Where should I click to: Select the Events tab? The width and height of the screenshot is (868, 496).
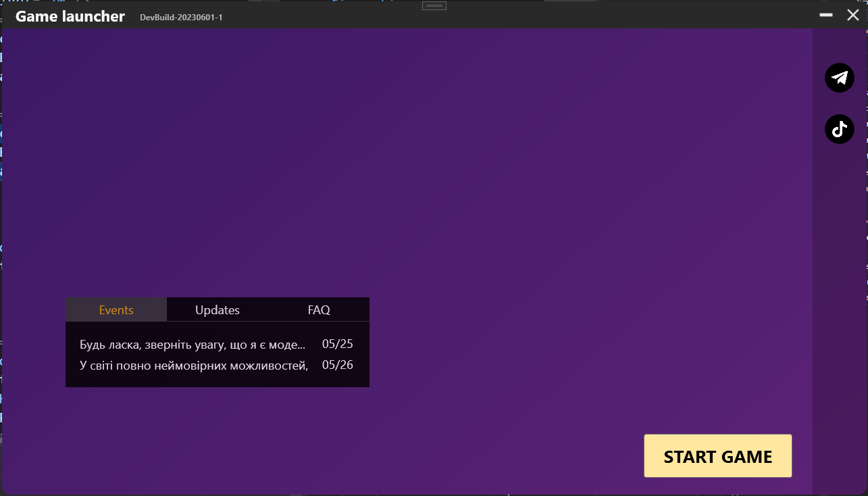[x=116, y=309]
